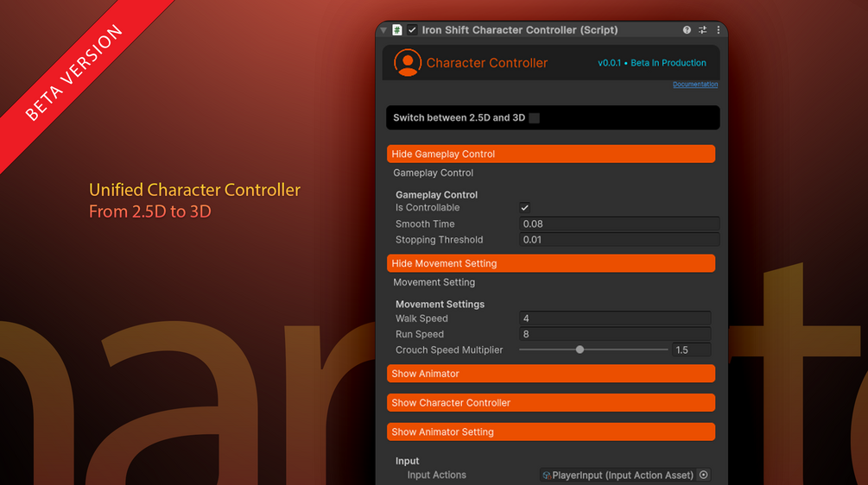868x485 pixels.
Task: Click the Walk Speed label
Action: (x=421, y=318)
